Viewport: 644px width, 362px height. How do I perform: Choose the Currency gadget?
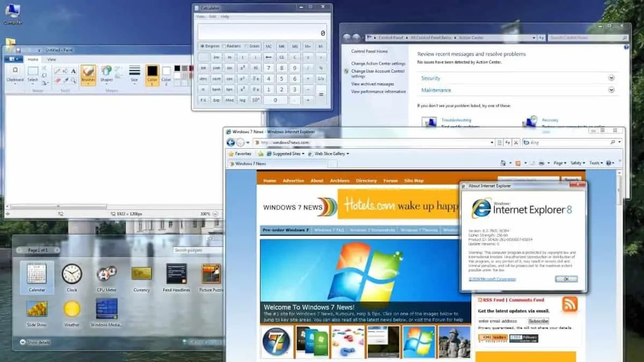pos(141,278)
